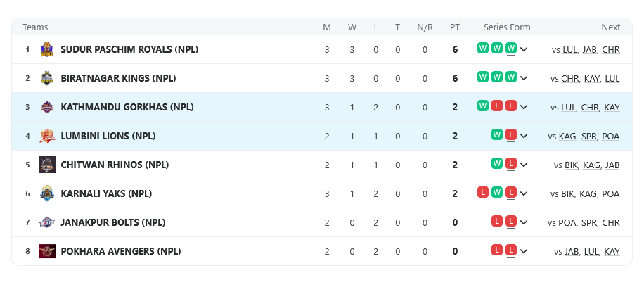Screen dimensions: 644x292
Task: Expand Pokhara Avengers series form chevron
Action: (524, 251)
